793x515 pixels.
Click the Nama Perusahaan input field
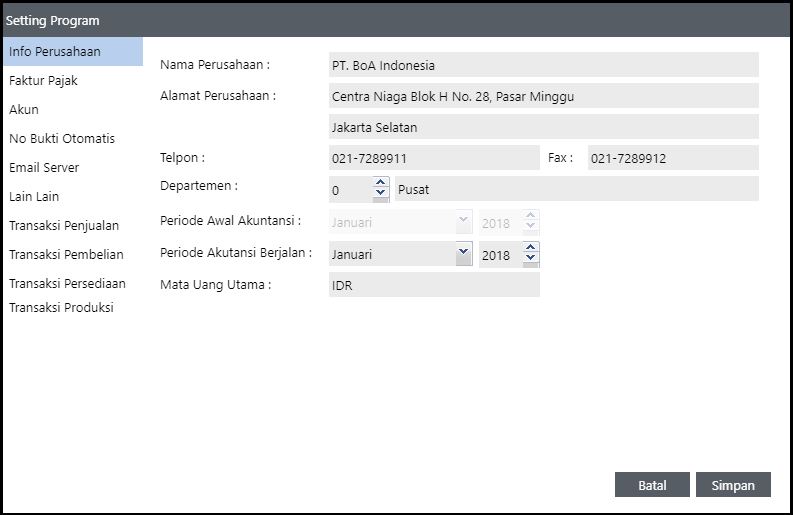[x=543, y=65]
